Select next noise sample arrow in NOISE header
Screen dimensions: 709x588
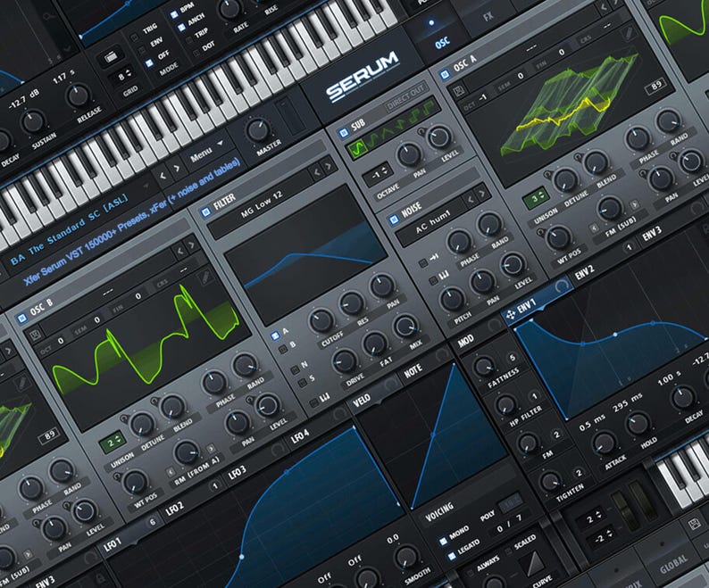click(481, 193)
